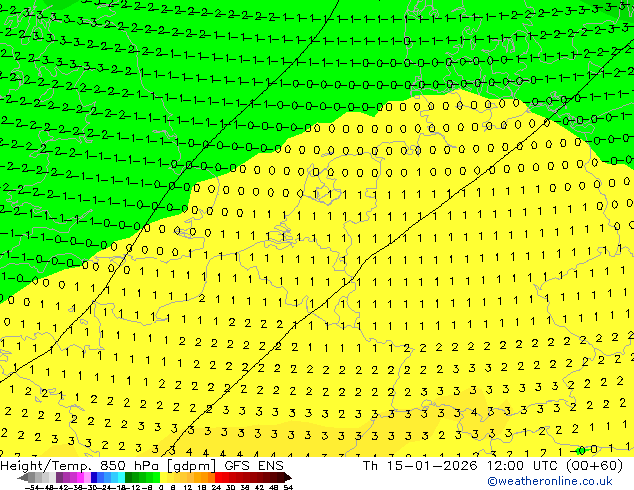Click the legend scale label -18
The width and height of the screenshot is (634, 490).
point(119,487)
